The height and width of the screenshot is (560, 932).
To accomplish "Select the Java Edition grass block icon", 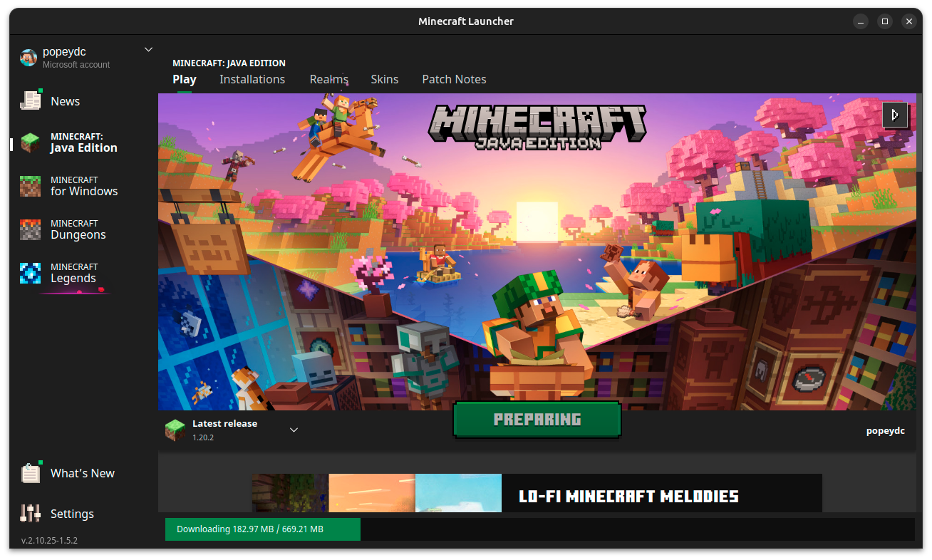I will point(31,142).
